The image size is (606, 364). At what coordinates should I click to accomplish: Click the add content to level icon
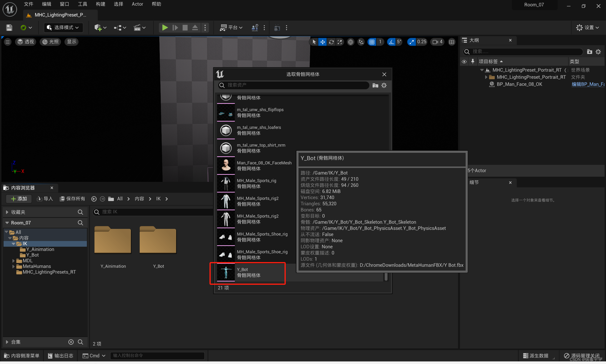[98, 27]
